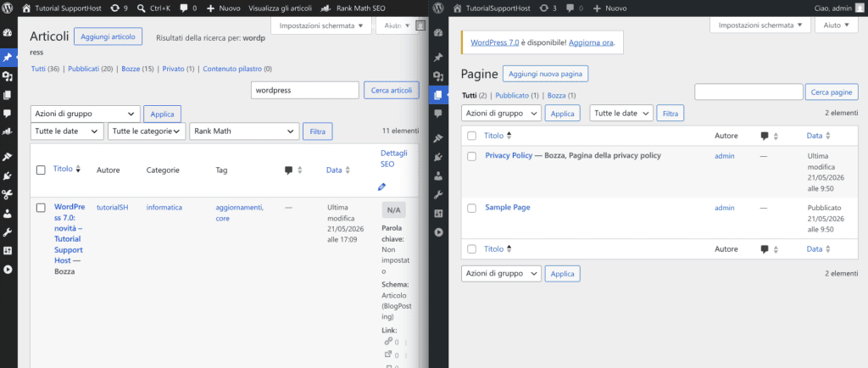Click the pin Posts icon in Articoli sidebar

click(8, 57)
